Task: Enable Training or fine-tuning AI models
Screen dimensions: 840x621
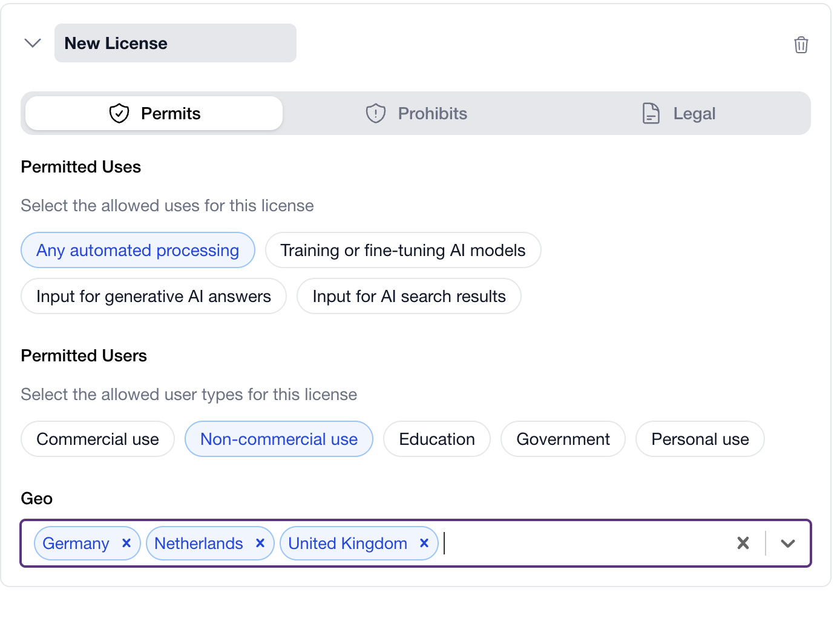Action: [402, 250]
